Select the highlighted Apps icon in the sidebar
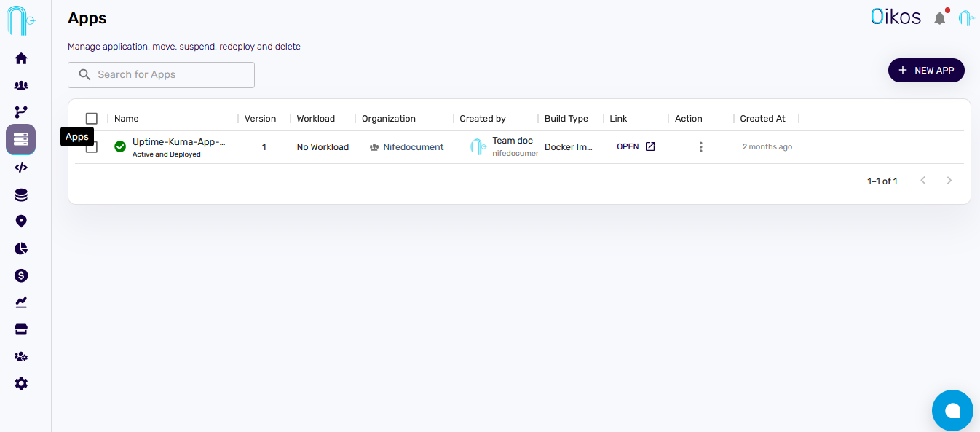The height and width of the screenshot is (432, 980). pos(20,138)
